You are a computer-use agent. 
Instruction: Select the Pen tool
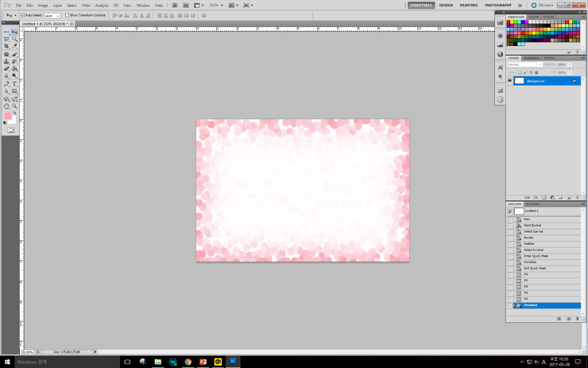coord(6,83)
